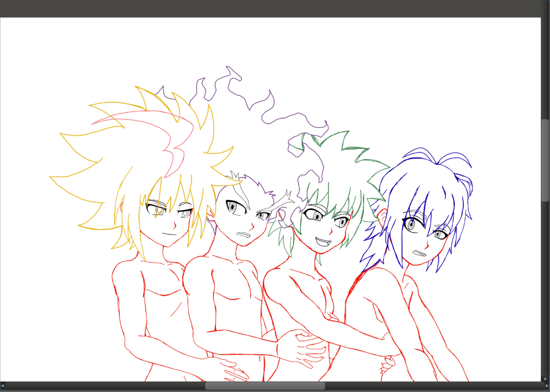The image size is (550, 392).
Task: Click the dark gray area above canvas
Action: click(266, 8)
